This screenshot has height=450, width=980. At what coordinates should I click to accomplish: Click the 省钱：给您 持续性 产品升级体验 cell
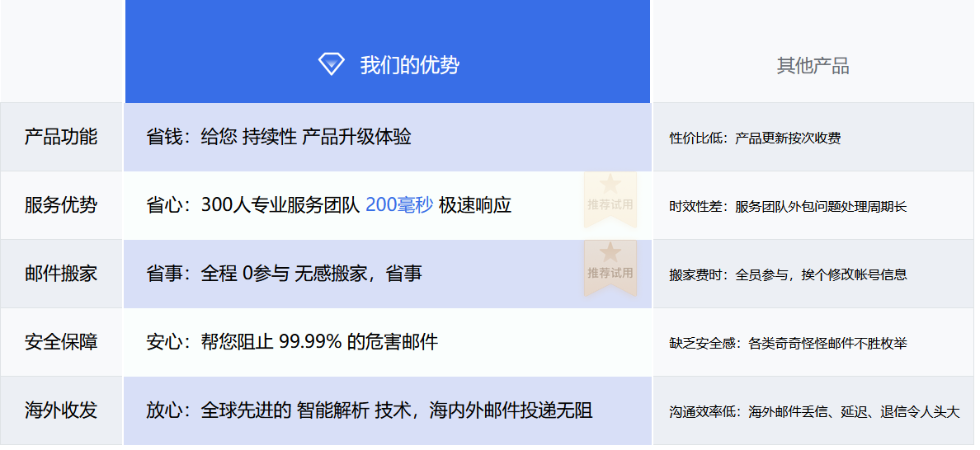point(388,137)
